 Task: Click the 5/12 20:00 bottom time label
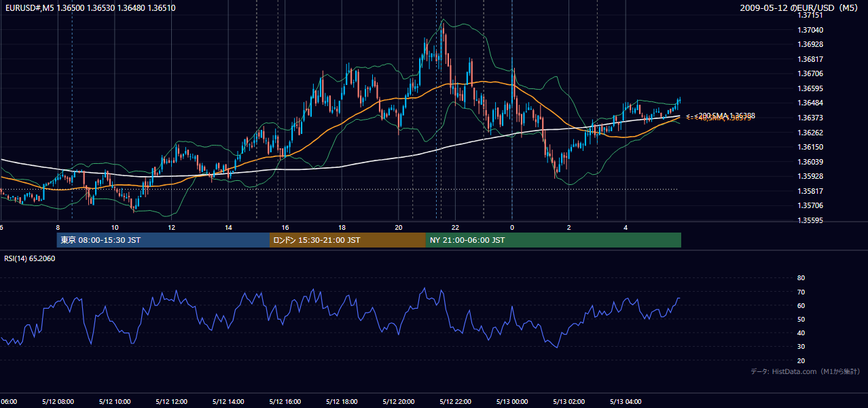click(x=399, y=402)
